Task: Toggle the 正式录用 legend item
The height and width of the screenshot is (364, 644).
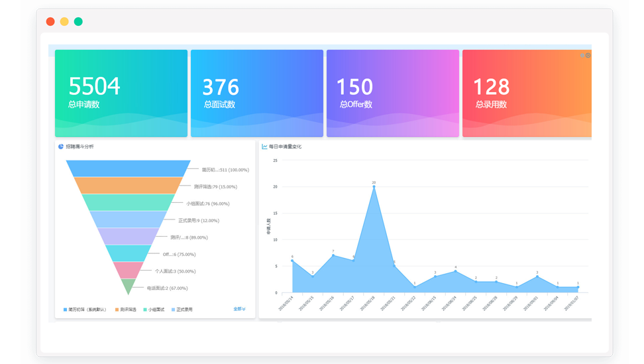Action: pos(182,310)
